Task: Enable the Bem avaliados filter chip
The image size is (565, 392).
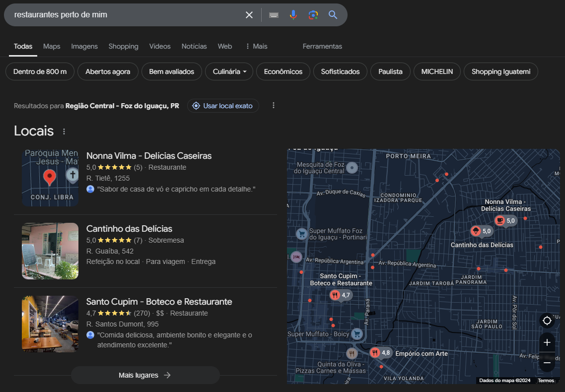Action: coord(171,71)
